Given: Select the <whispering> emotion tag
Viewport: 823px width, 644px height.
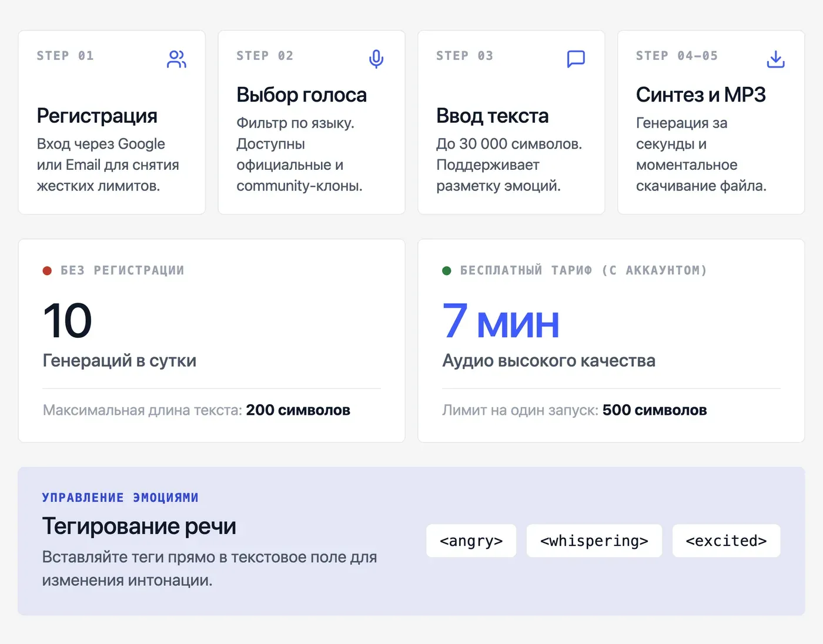Looking at the screenshot, I should point(594,541).
